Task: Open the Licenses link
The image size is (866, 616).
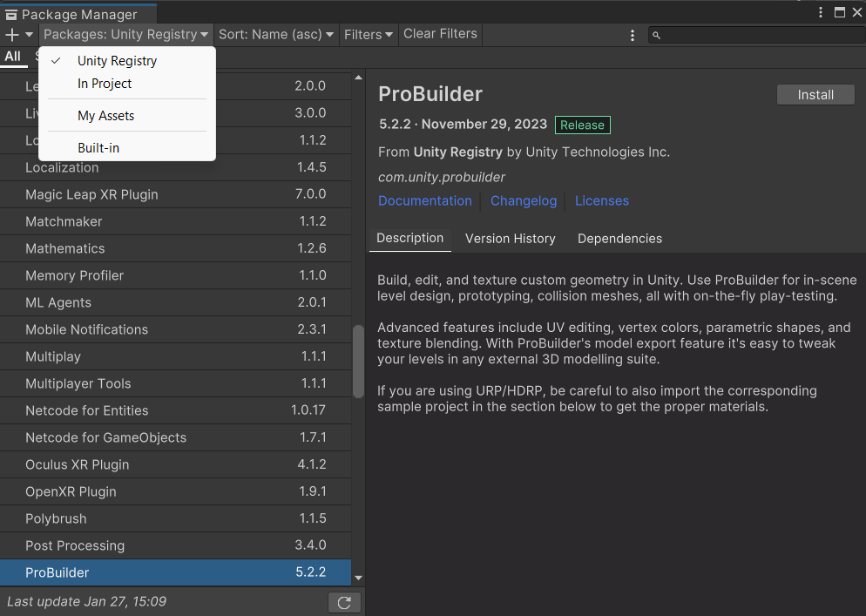Action: coord(601,201)
